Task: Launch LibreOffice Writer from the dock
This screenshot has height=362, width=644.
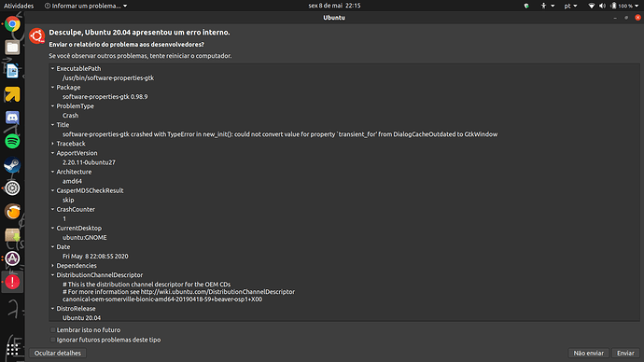Action: (x=12, y=71)
